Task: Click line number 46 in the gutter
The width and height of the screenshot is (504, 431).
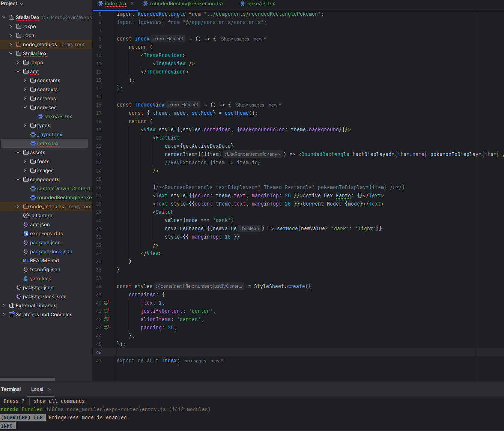Action: [99, 352]
